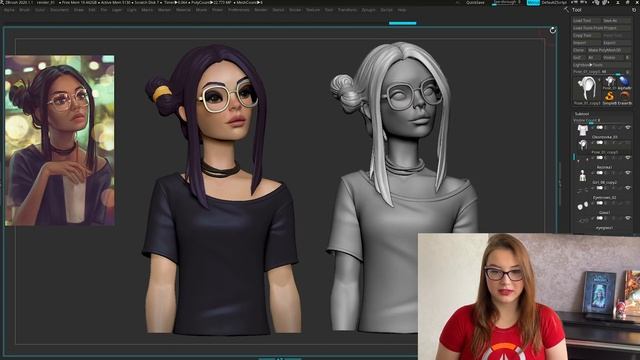Hide the shirt subtool with its eye icon
This screenshot has width=640, height=360.
pyautogui.click(x=628, y=128)
